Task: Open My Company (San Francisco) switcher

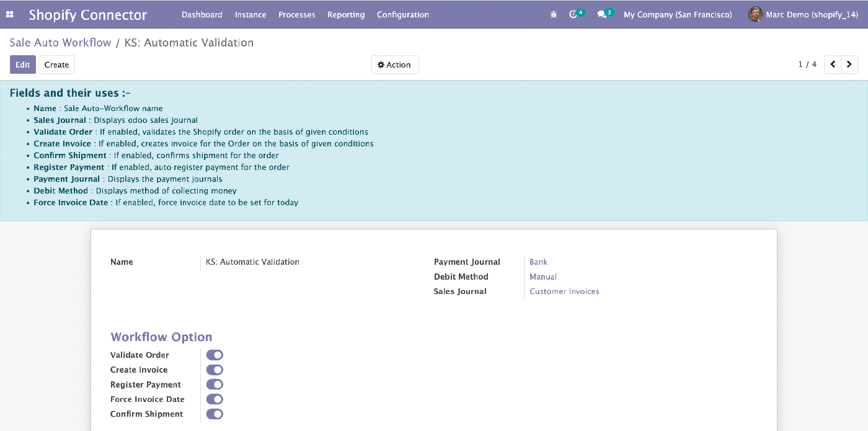Action: pos(678,14)
